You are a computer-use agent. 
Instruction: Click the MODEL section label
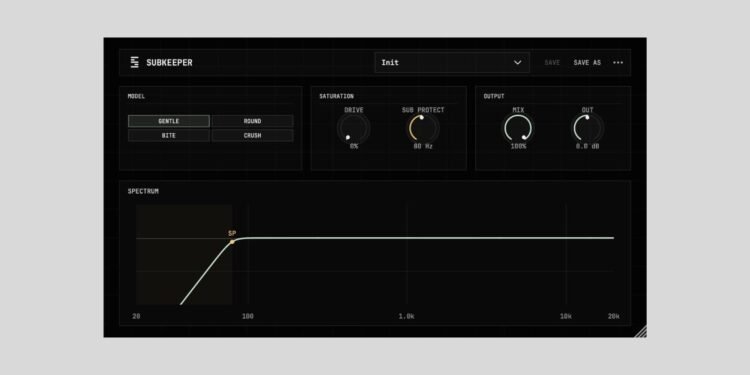point(136,96)
